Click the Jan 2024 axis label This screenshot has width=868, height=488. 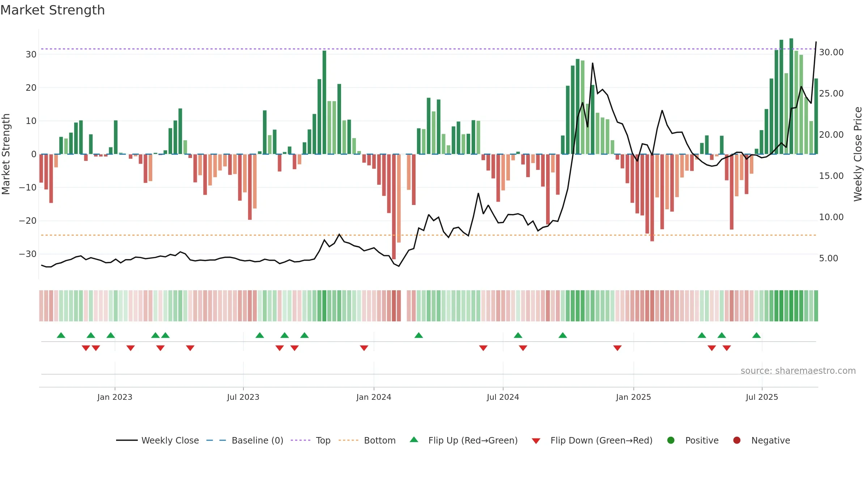[x=374, y=397]
